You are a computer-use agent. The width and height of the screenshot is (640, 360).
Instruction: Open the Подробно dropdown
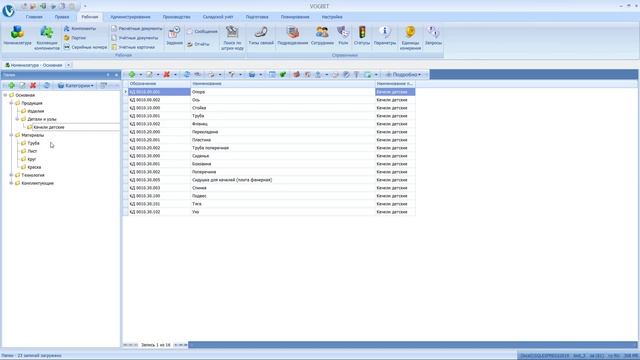coord(403,74)
